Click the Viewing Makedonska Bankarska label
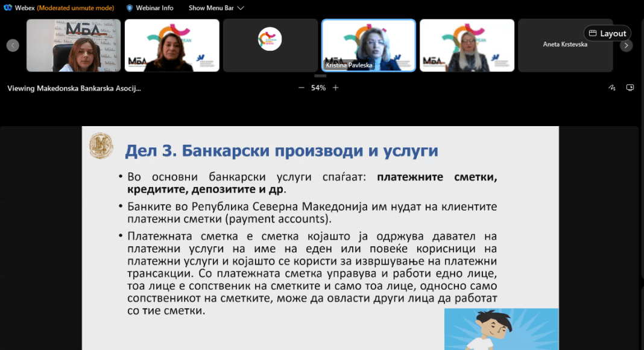 click(x=74, y=88)
